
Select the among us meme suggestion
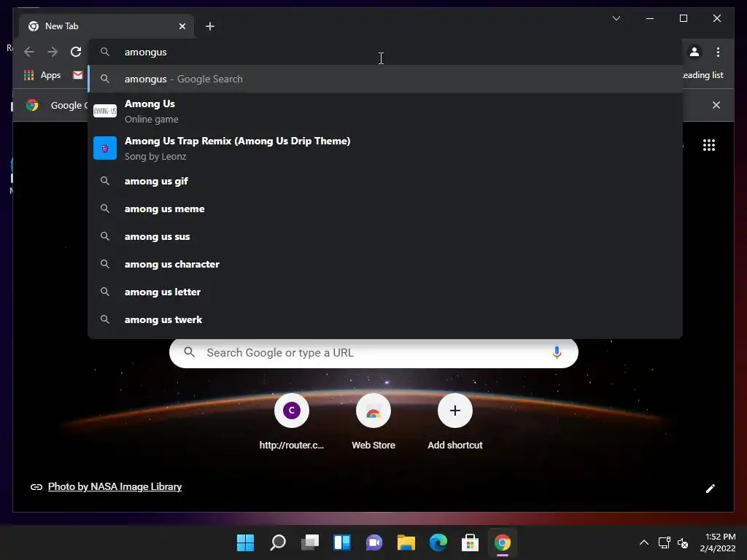(x=385, y=209)
